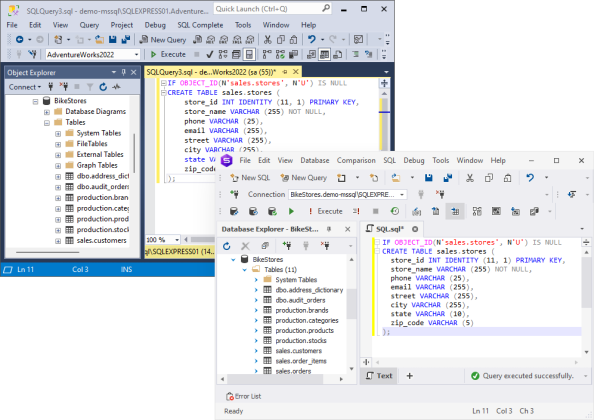
Task: Collapse the BikeStores node in Object Explorer
Action: 35,101
